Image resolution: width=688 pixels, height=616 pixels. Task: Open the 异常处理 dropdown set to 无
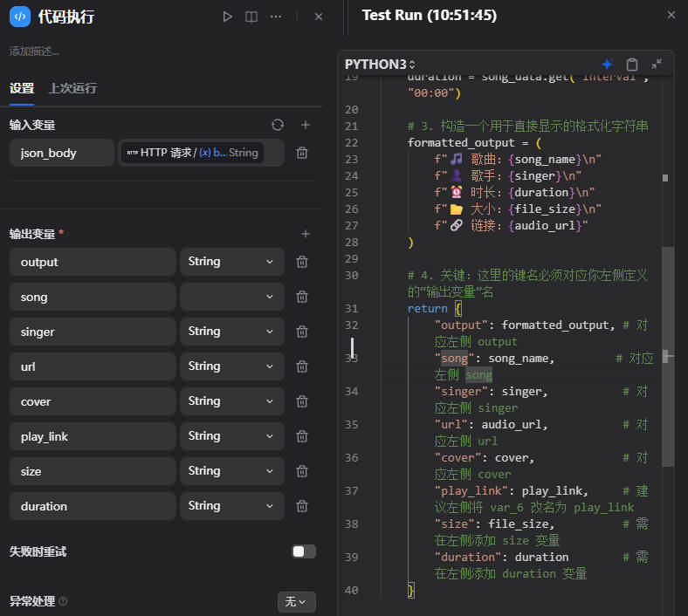(297, 602)
